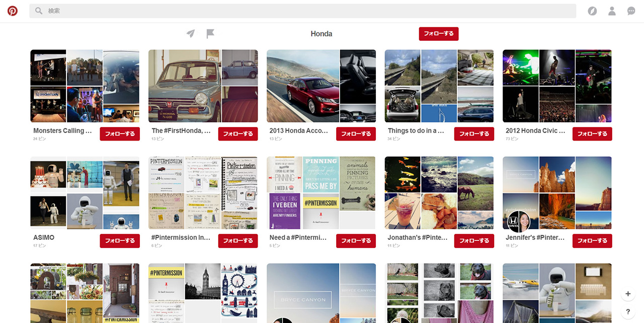Click the 73 ピン count under 2012 Honda Civic
The height and width of the screenshot is (323, 644).
512,139
